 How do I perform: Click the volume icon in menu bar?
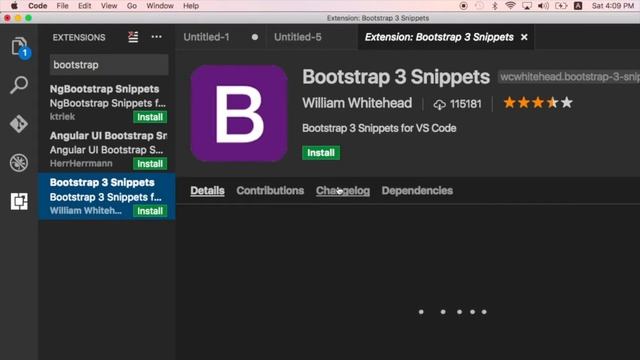[x=543, y=6]
